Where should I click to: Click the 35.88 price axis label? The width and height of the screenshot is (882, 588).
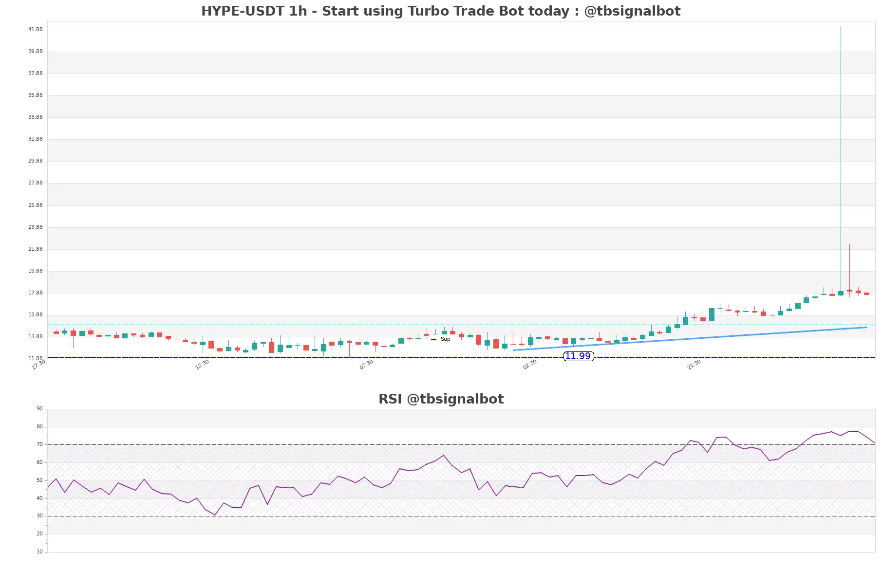pyautogui.click(x=35, y=95)
